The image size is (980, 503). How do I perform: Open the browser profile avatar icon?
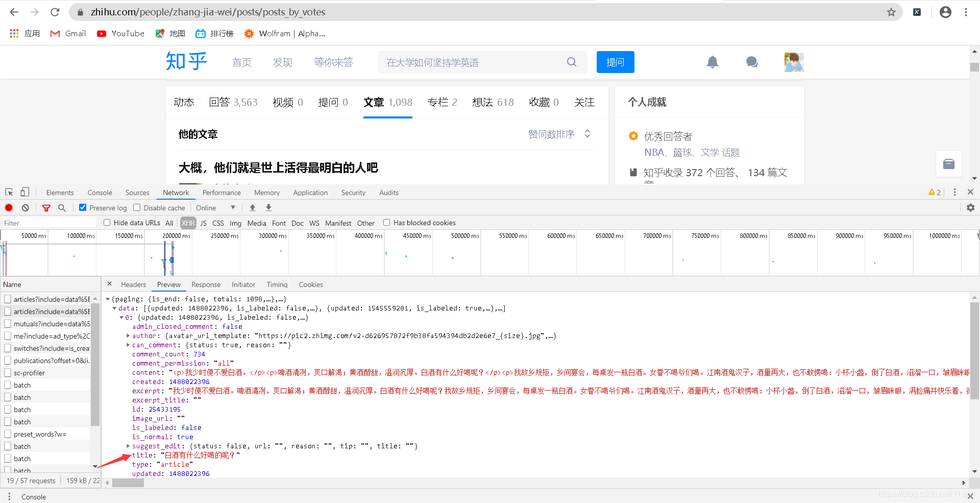click(x=945, y=12)
